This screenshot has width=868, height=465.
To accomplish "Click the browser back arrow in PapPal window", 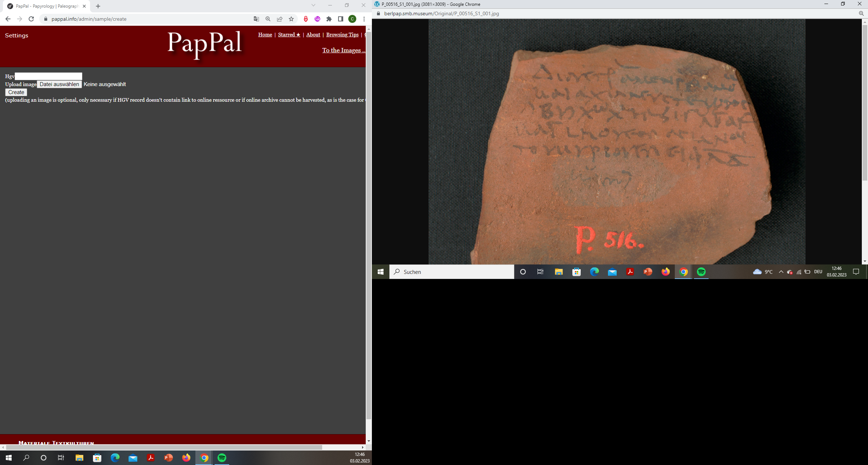I will 8,19.
